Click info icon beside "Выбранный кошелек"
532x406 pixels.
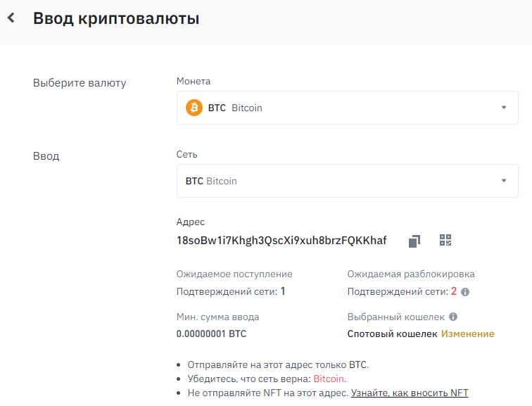(x=453, y=317)
